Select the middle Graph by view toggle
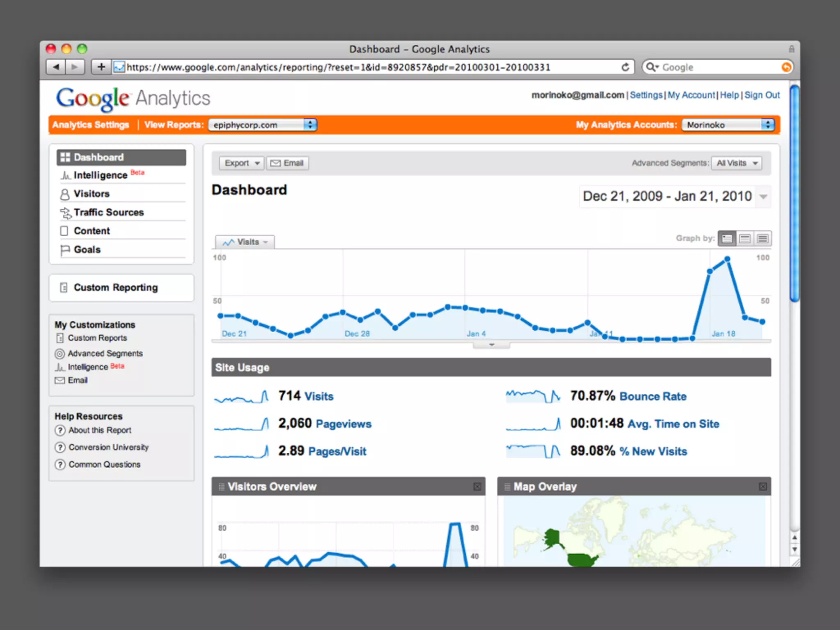This screenshot has height=630, width=840. 745,239
